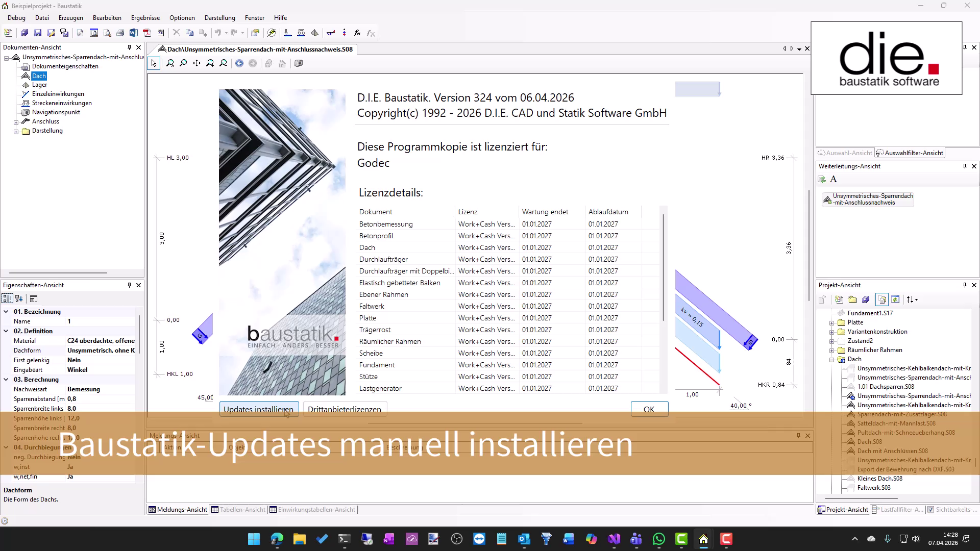Expand the Platte folder in Projekt-Ansicht
Screen dimensions: 980x551
831,323
